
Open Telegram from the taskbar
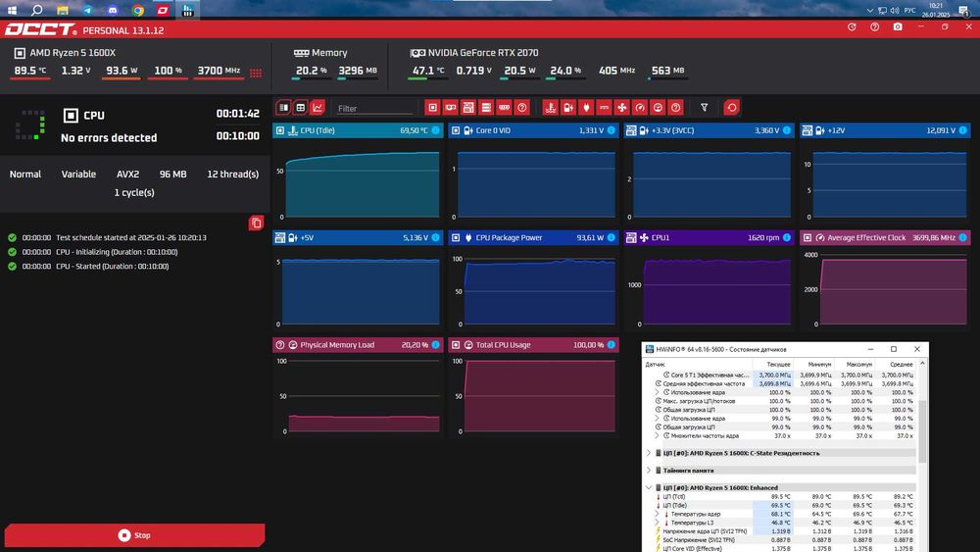(87, 10)
